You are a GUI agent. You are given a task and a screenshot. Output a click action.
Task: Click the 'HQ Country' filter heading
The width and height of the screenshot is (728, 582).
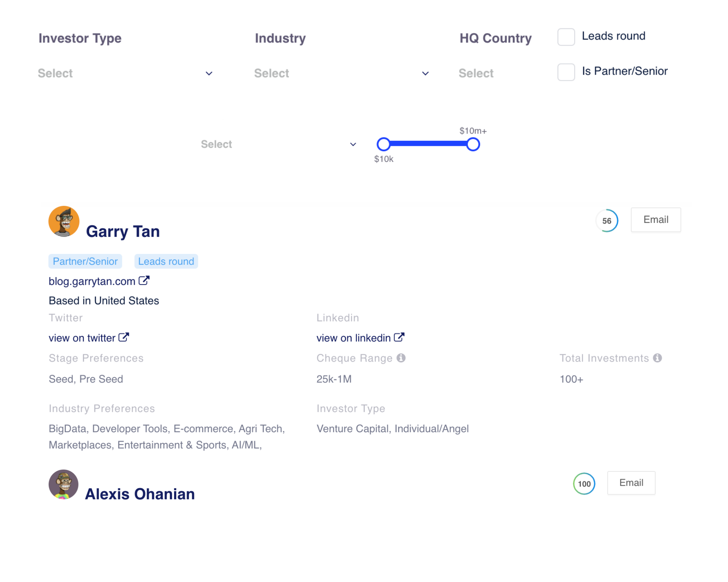[495, 38]
